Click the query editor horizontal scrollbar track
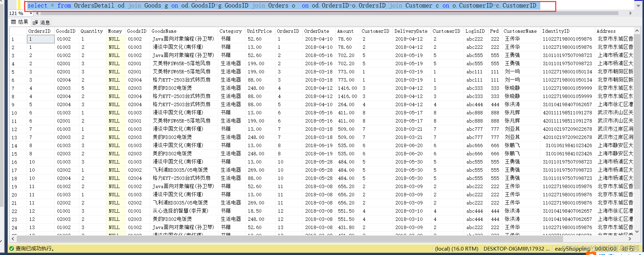This screenshot has height=255, width=644. click(x=330, y=13)
